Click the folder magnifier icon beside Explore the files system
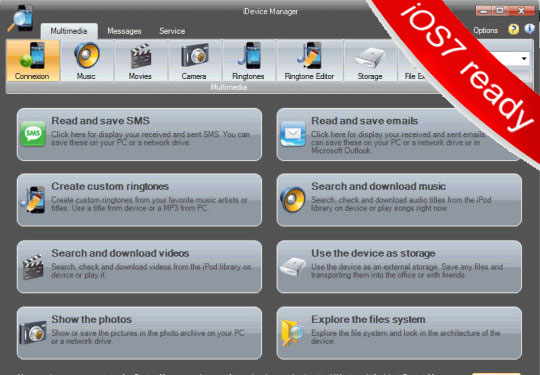This screenshot has height=375, width=540. (x=293, y=332)
